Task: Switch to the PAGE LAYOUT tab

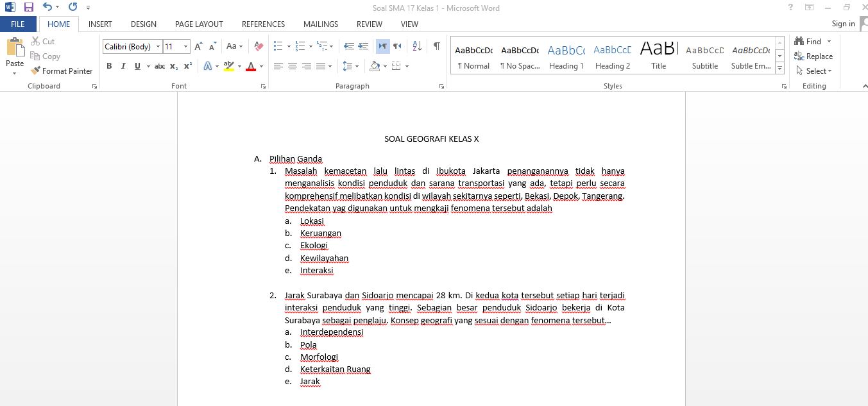Action: coord(199,24)
